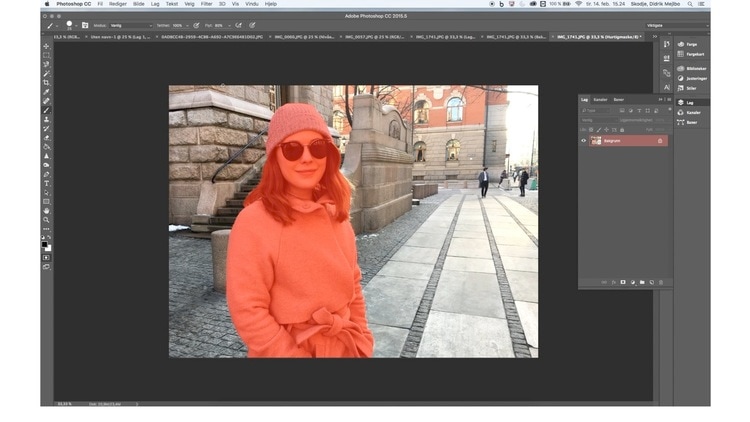
Task: Select the Eyedropper tool
Action: pyautogui.click(x=46, y=92)
